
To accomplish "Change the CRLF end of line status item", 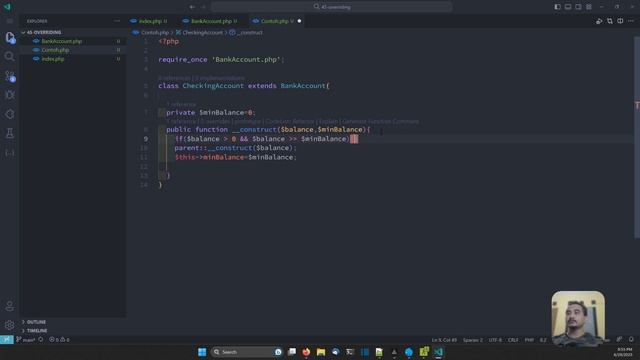I will pos(513,340).
